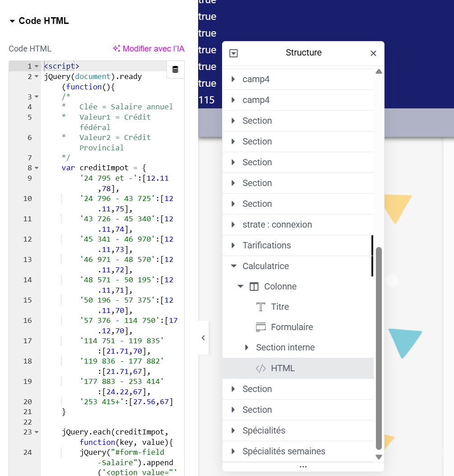Viewport: 454px width, 476px height.
Task: Fold the comment block at line 3
Action: (x=37, y=97)
